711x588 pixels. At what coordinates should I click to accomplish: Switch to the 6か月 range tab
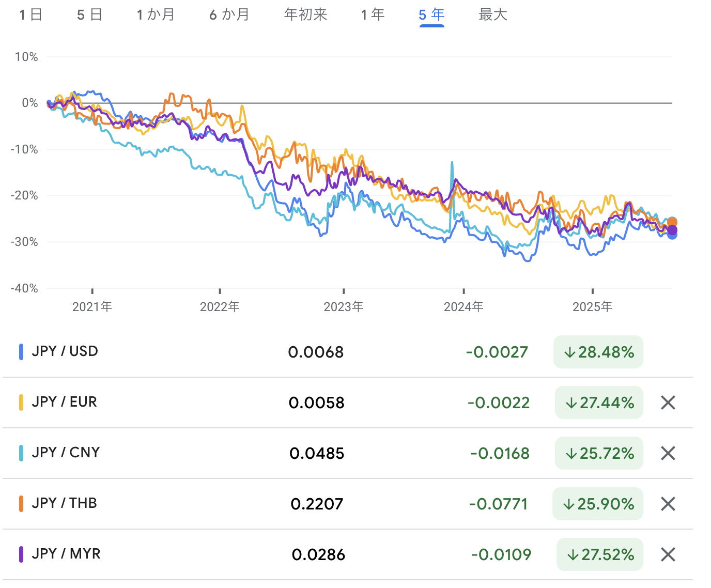click(x=229, y=15)
